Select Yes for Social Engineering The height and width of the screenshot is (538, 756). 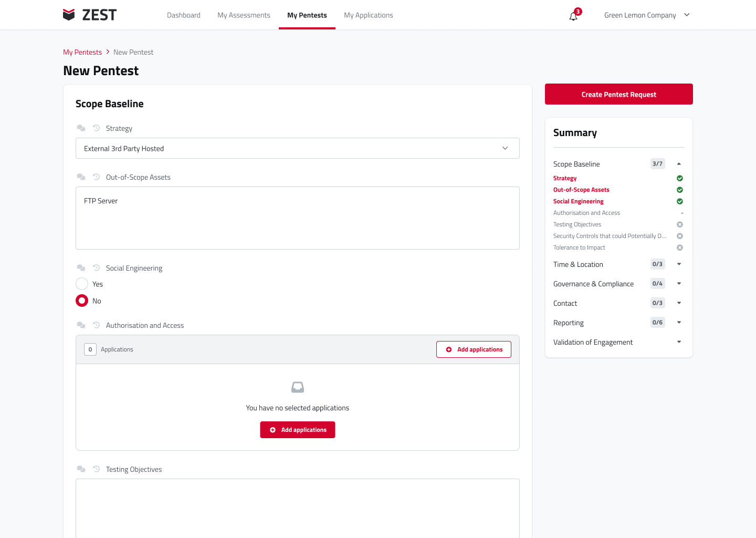(82, 284)
